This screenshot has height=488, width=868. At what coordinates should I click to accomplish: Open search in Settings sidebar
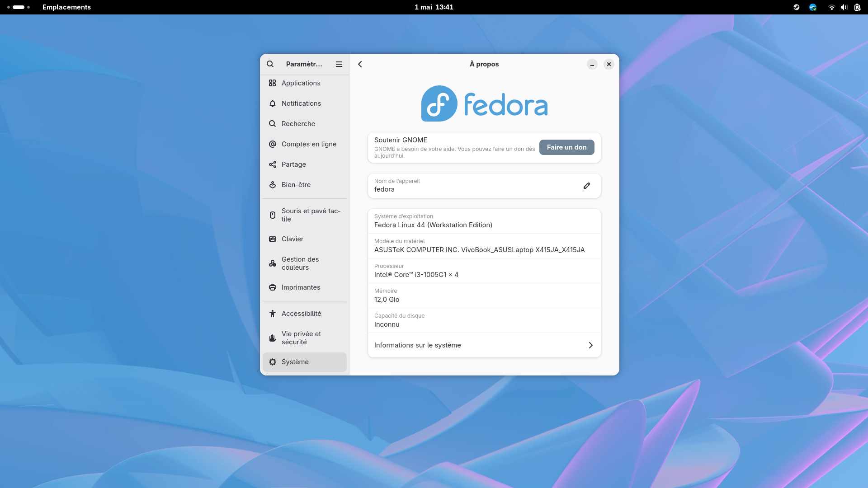270,64
